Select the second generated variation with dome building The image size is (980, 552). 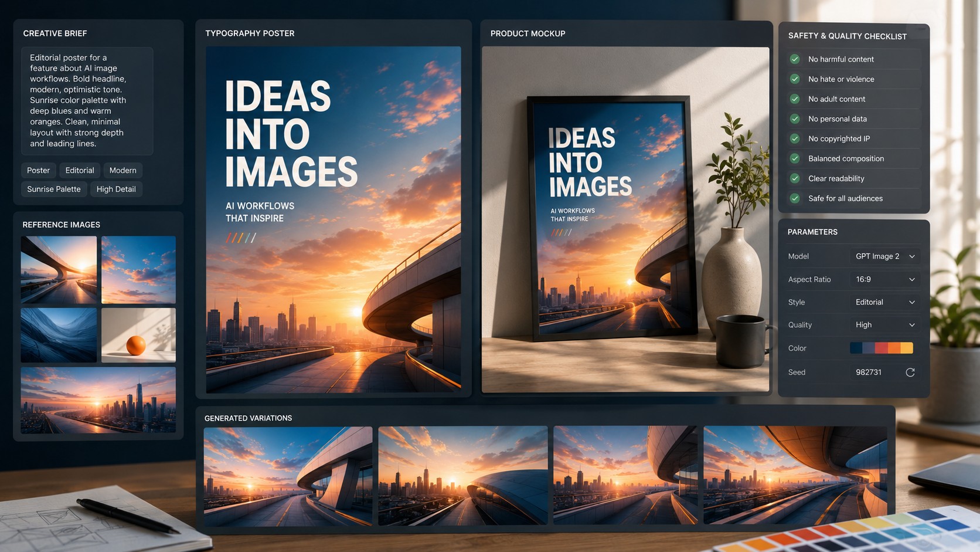tap(463, 476)
